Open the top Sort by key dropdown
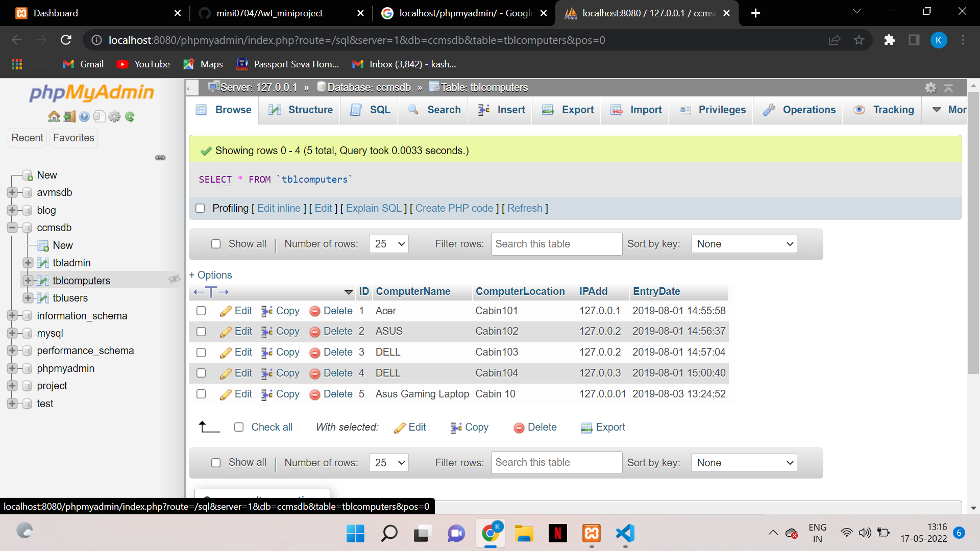 pos(744,244)
